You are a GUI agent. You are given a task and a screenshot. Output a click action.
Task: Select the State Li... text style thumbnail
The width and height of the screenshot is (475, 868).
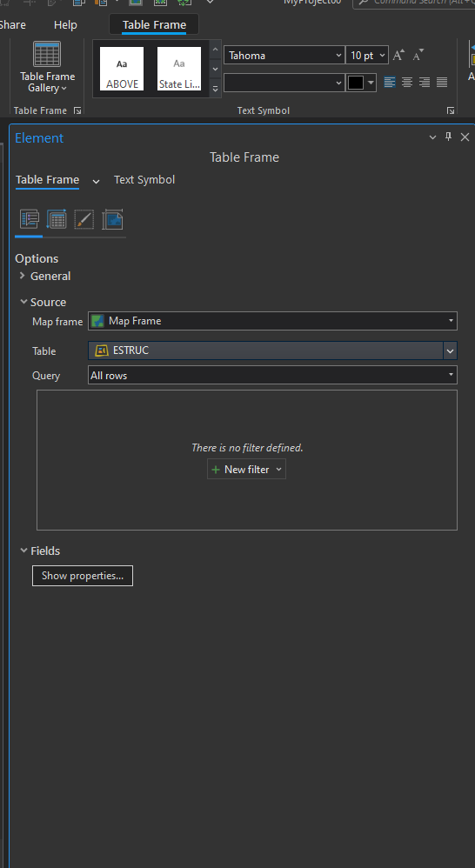point(179,69)
